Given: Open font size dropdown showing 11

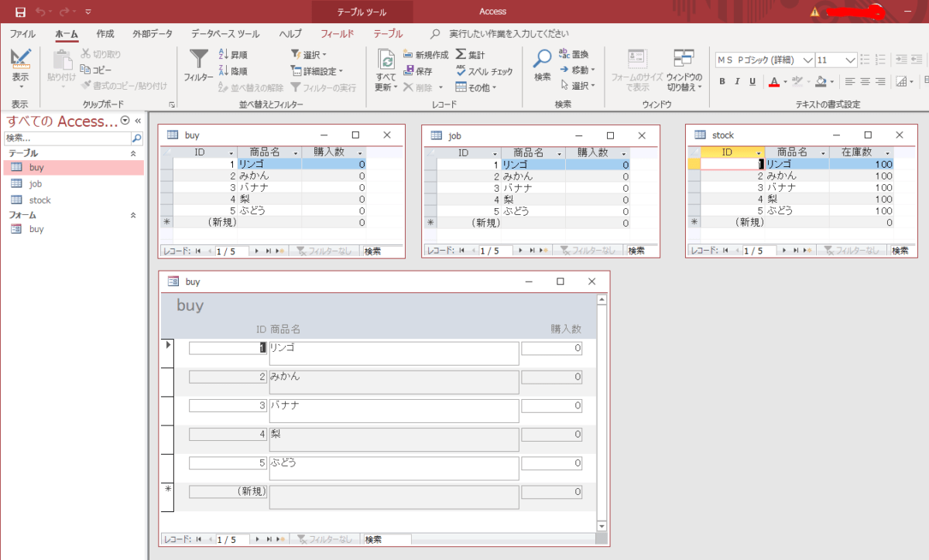Looking at the screenshot, I should coord(851,60).
